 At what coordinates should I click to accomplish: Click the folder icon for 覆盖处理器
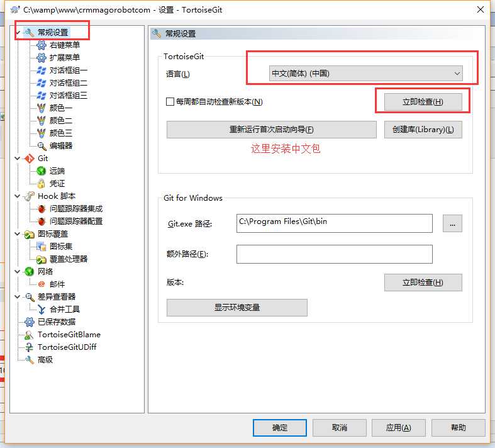click(42, 259)
